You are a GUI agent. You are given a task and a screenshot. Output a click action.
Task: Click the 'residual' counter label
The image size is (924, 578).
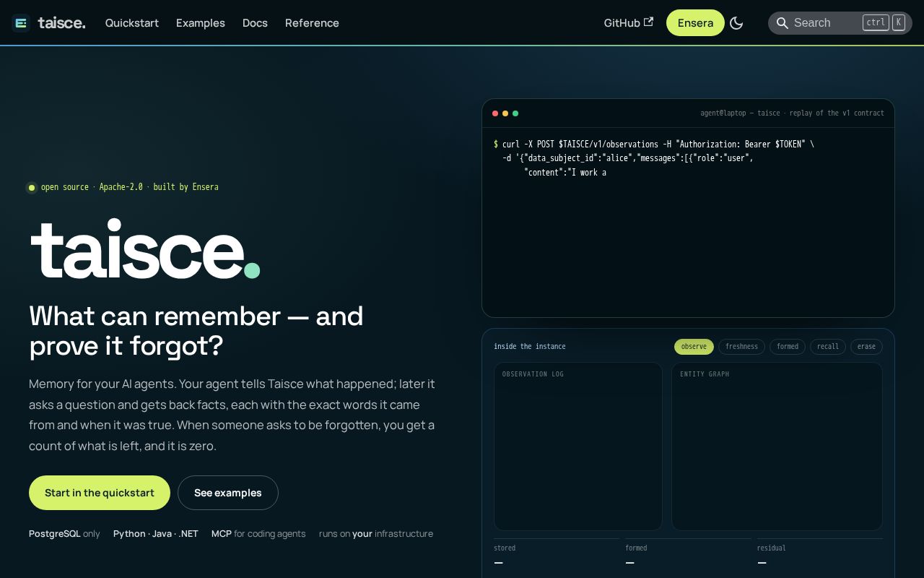click(771, 548)
